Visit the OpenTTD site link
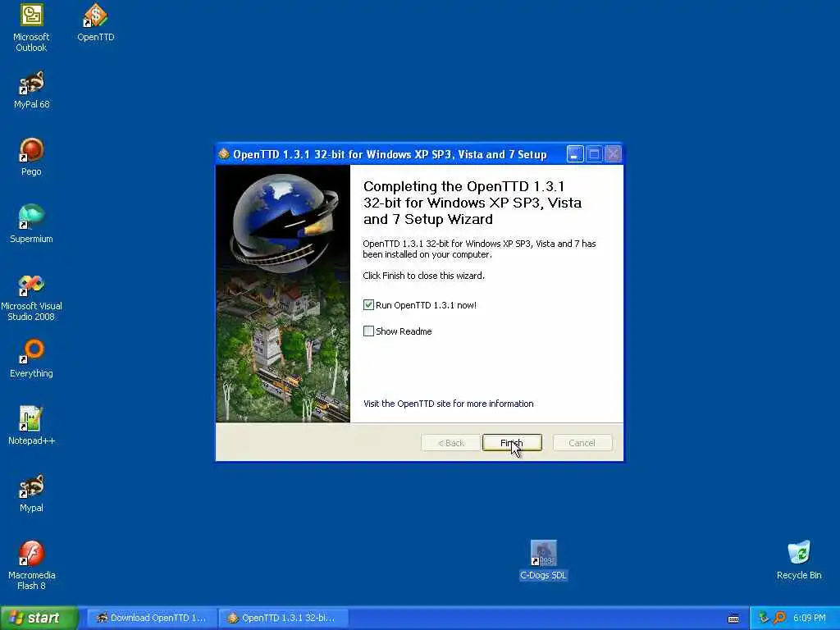Image resolution: width=840 pixels, height=630 pixels. (449, 404)
